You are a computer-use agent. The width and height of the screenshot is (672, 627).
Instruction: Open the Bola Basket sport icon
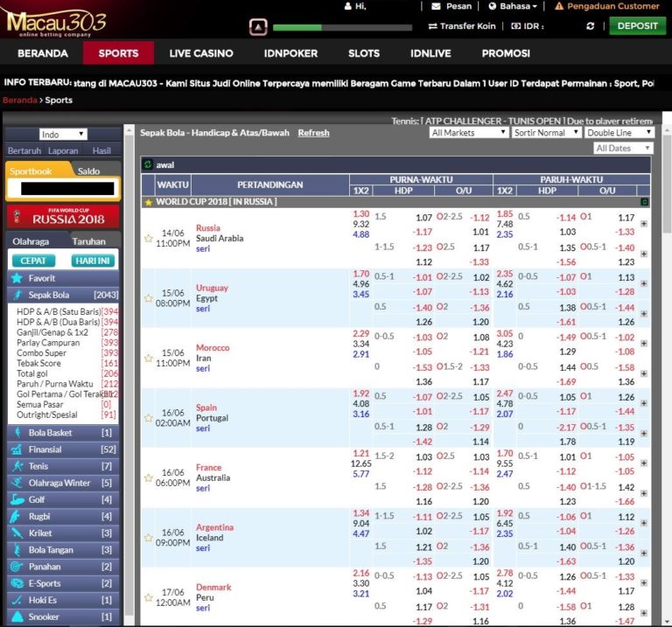[17, 433]
